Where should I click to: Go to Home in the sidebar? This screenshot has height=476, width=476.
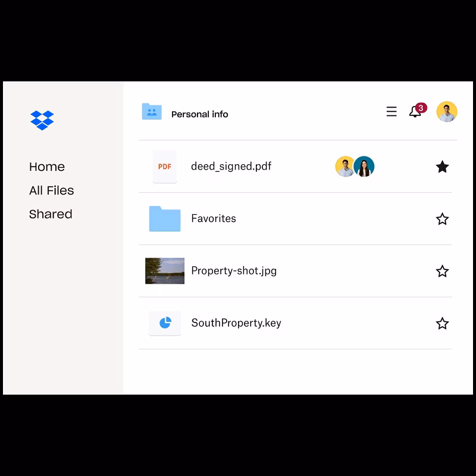(x=47, y=167)
